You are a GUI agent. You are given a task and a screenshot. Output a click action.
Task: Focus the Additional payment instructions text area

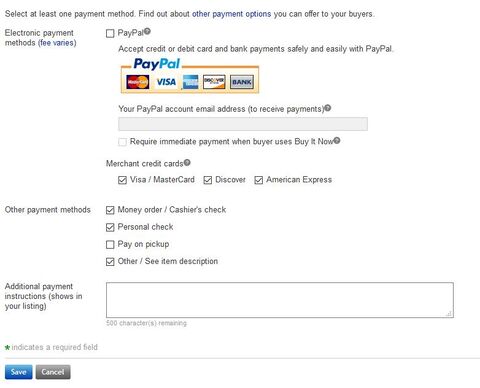tap(280, 300)
